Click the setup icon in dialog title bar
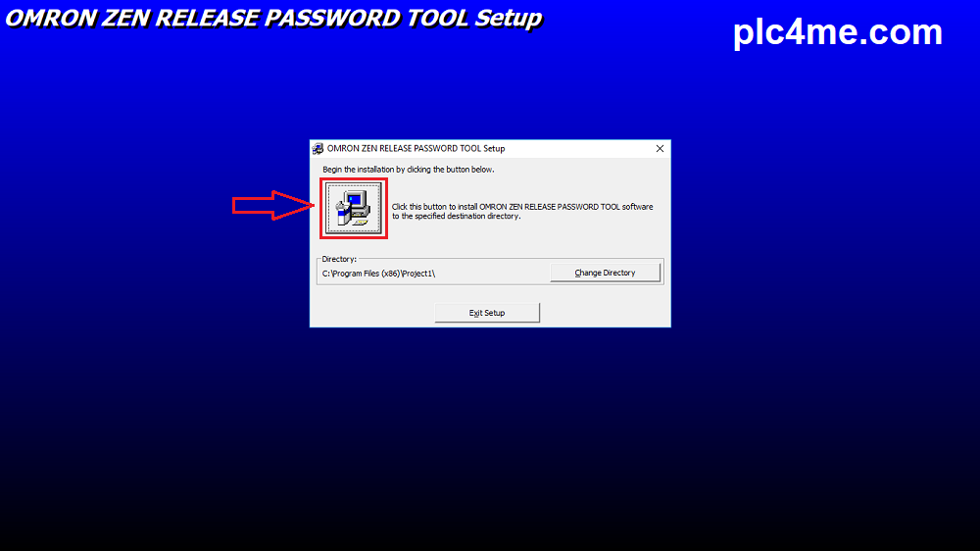Viewport: 980px width, 551px height. [x=318, y=149]
